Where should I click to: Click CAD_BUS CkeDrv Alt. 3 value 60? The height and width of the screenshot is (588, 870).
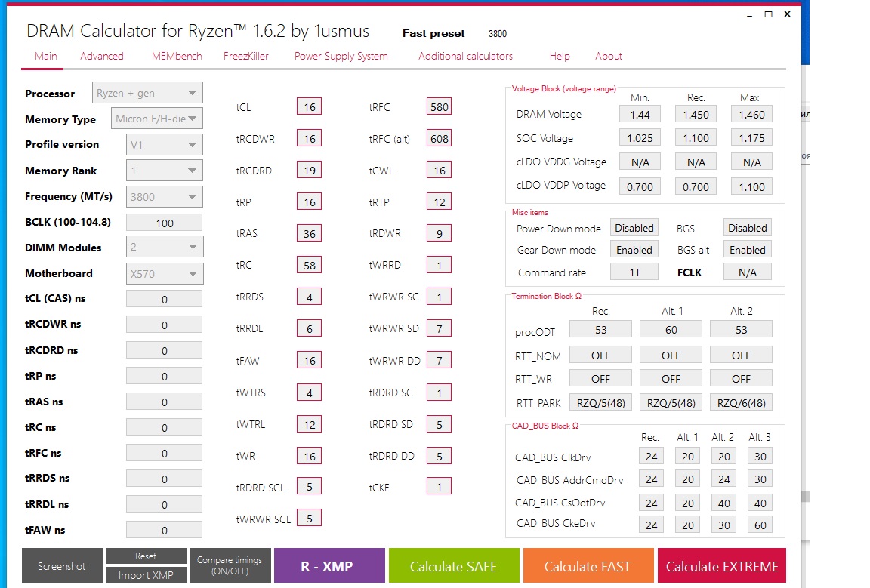tap(760, 525)
